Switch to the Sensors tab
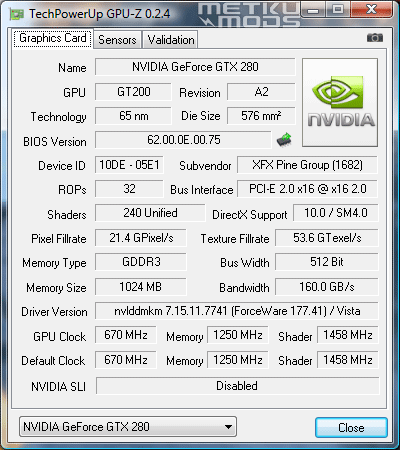This screenshot has width=400, height=450. 117,40
